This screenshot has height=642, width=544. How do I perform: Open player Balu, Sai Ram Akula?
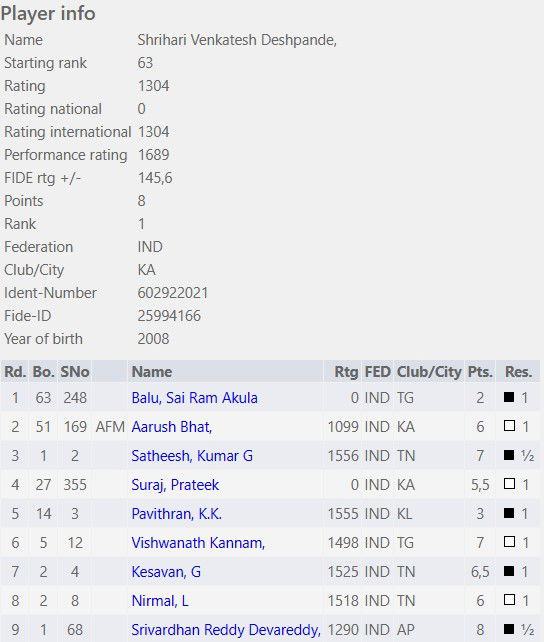[x=194, y=398]
